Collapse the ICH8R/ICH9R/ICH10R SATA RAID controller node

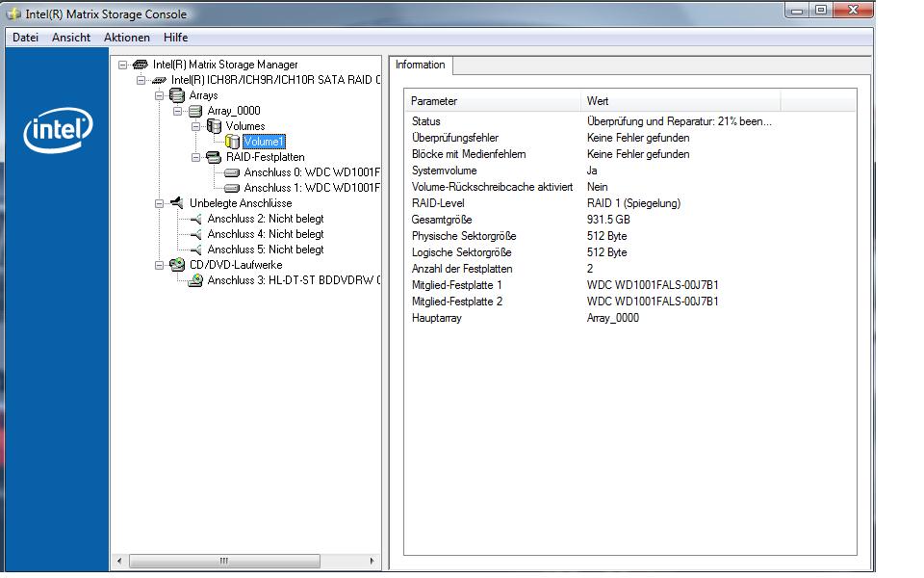click(x=141, y=80)
